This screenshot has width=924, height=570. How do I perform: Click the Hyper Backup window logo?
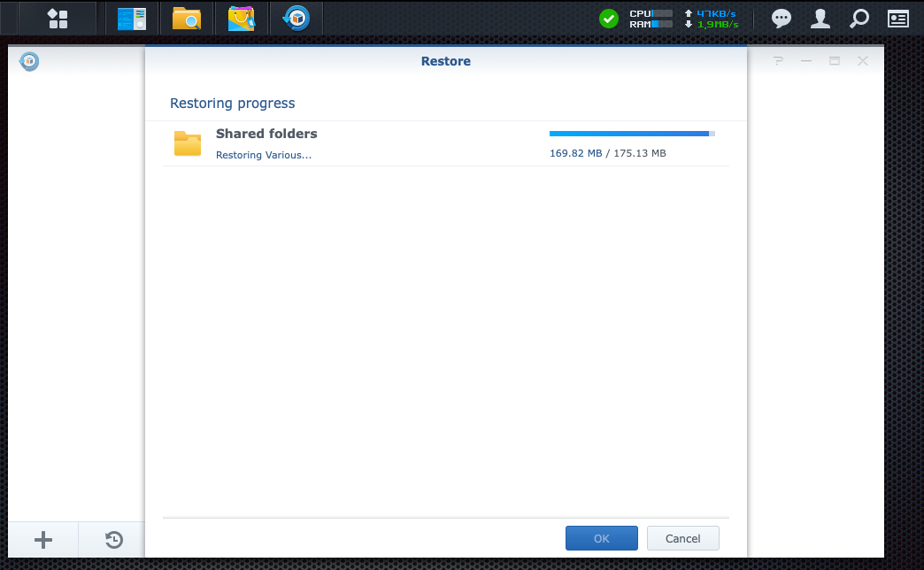tap(29, 61)
